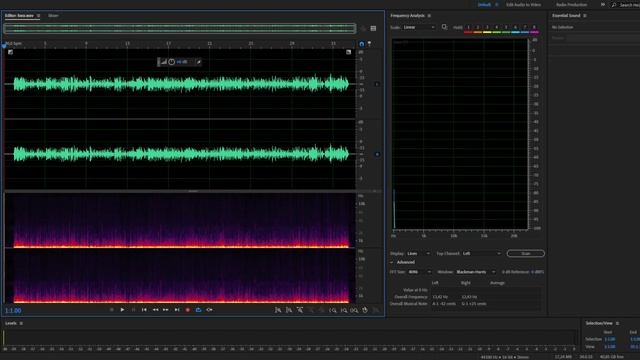The height and width of the screenshot is (360, 640).
Task: Open Essential Sound panel menu
Action: (x=585, y=16)
